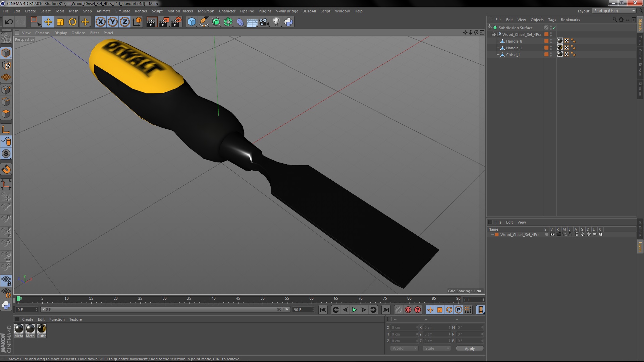This screenshot has height=362, width=644.
Task: Add a Floor environment object
Action: [x=252, y=22]
